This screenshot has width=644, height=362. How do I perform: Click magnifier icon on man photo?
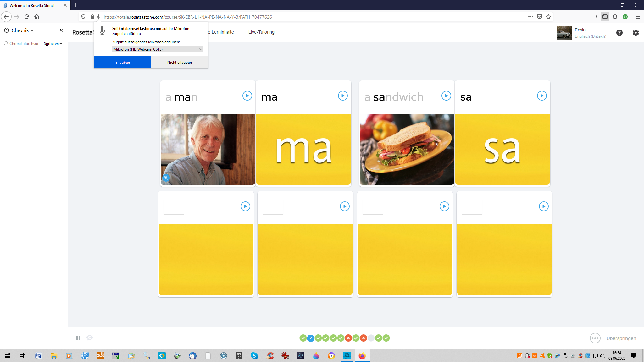pyautogui.click(x=166, y=178)
